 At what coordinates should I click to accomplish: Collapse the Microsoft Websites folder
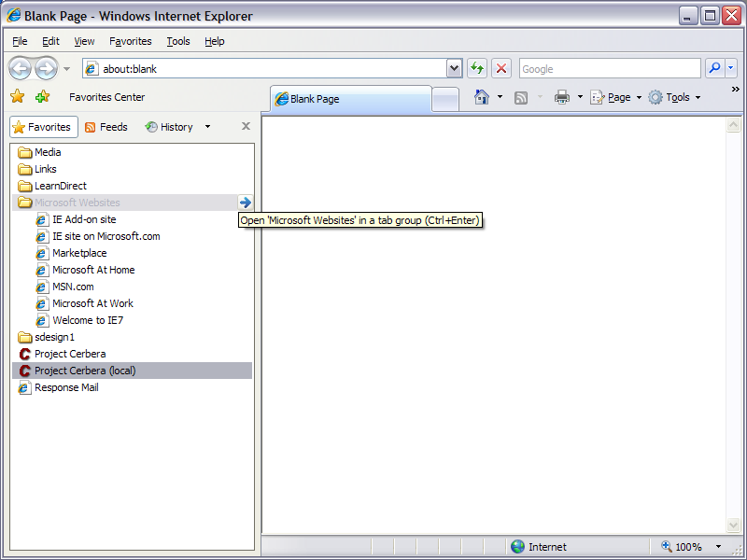coord(77,203)
